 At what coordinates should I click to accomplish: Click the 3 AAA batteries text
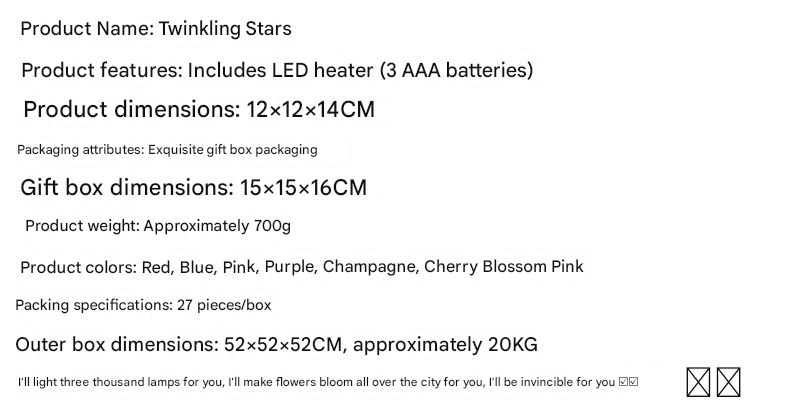point(456,70)
